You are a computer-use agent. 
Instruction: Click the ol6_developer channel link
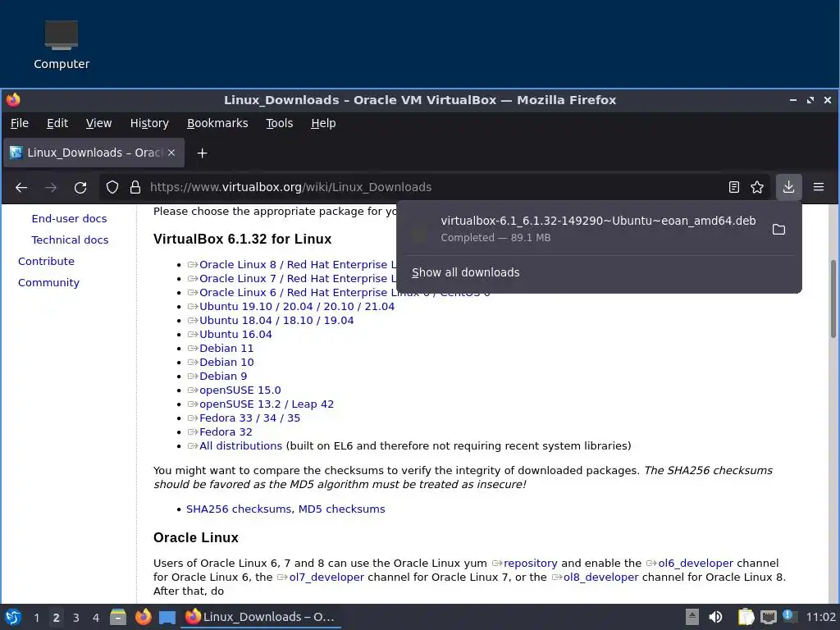click(696, 563)
